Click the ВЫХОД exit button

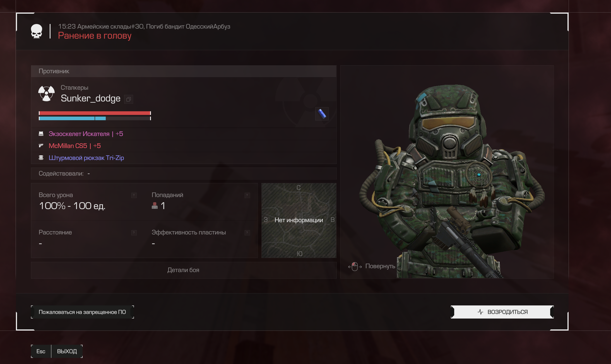coord(67,351)
